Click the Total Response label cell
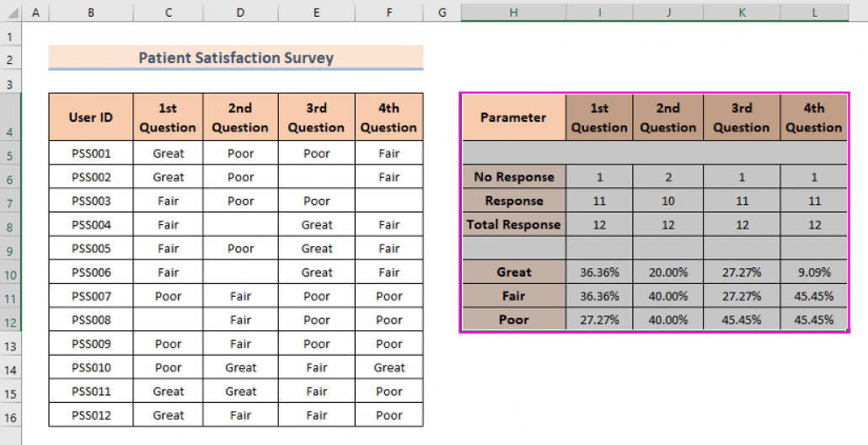Screen dimensions: 868x445 (x=513, y=225)
